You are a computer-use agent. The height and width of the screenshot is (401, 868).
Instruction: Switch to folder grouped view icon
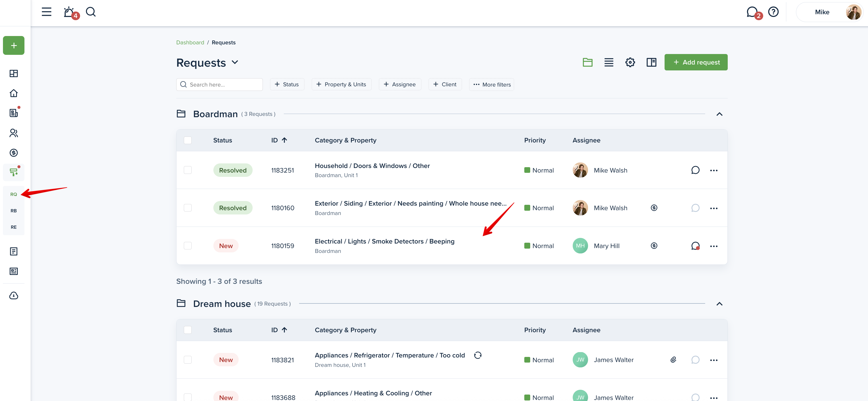[x=587, y=62]
